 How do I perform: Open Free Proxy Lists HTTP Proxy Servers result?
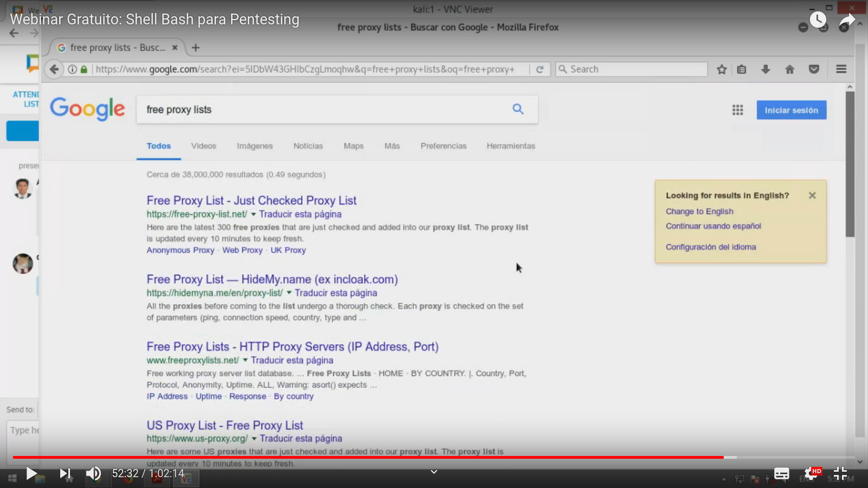292,346
